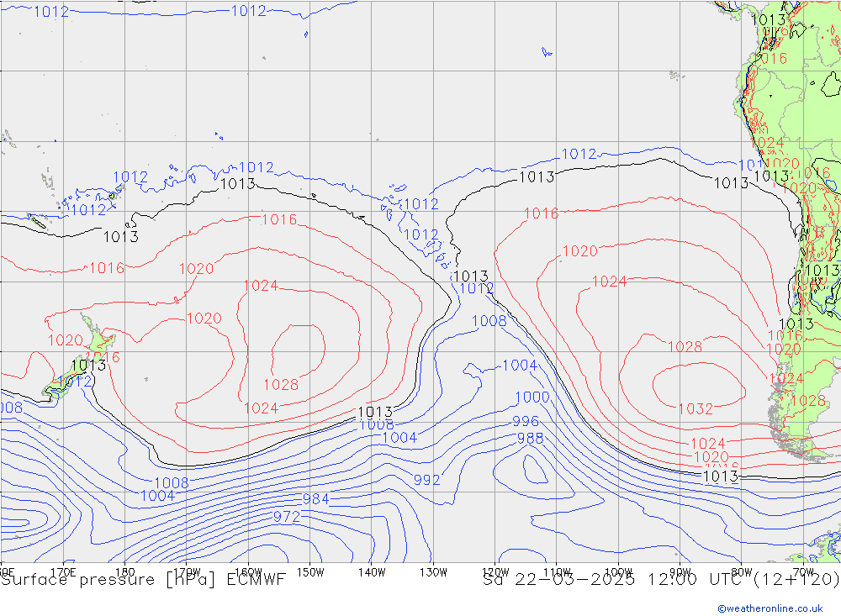Click the 972 isobar label
The width and height of the screenshot is (841, 616).
pyautogui.click(x=287, y=517)
